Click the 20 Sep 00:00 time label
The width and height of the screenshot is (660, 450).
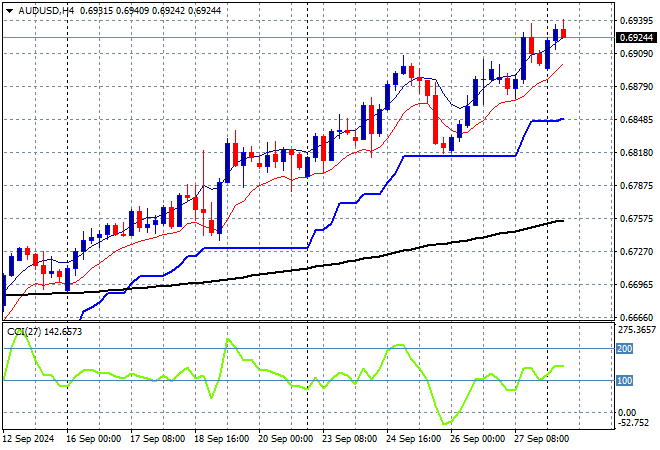coord(285,439)
